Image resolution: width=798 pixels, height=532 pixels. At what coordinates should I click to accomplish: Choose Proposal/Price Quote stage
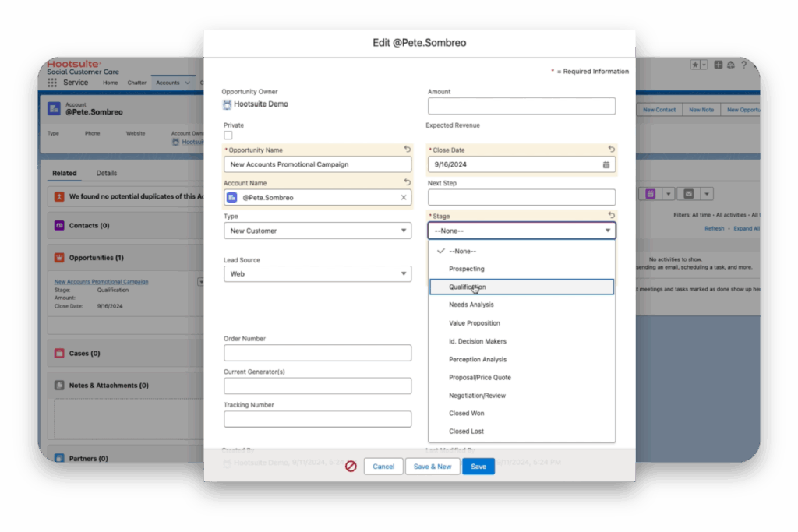coord(521,377)
